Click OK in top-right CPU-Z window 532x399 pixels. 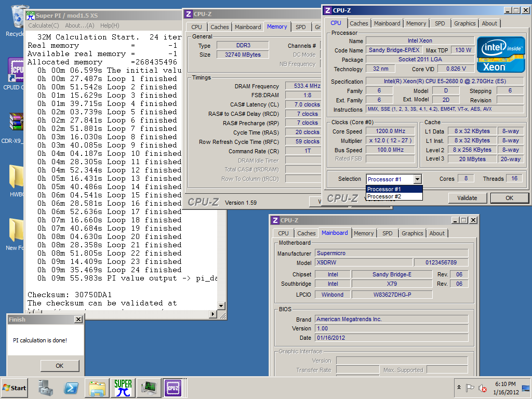point(509,198)
